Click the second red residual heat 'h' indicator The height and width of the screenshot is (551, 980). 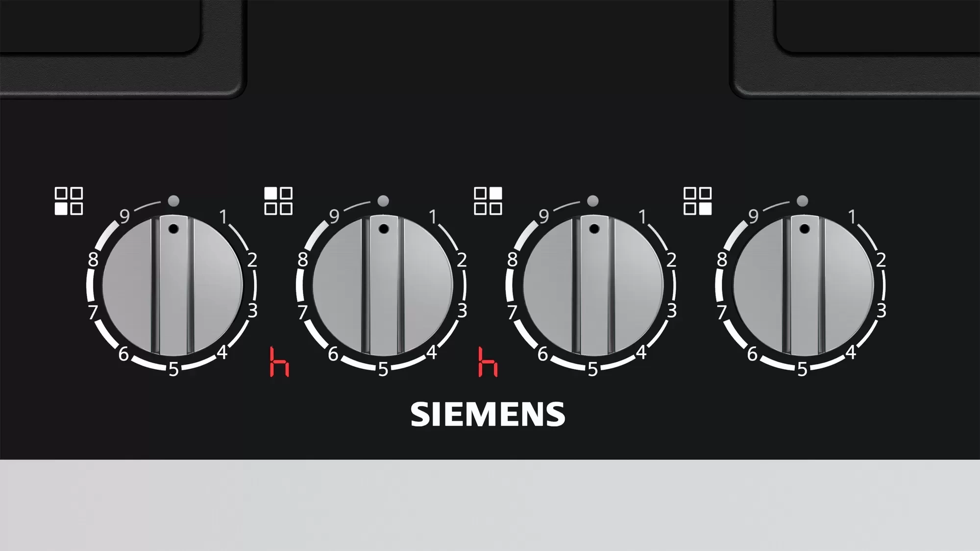pyautogui.click(x=488, y=362)
